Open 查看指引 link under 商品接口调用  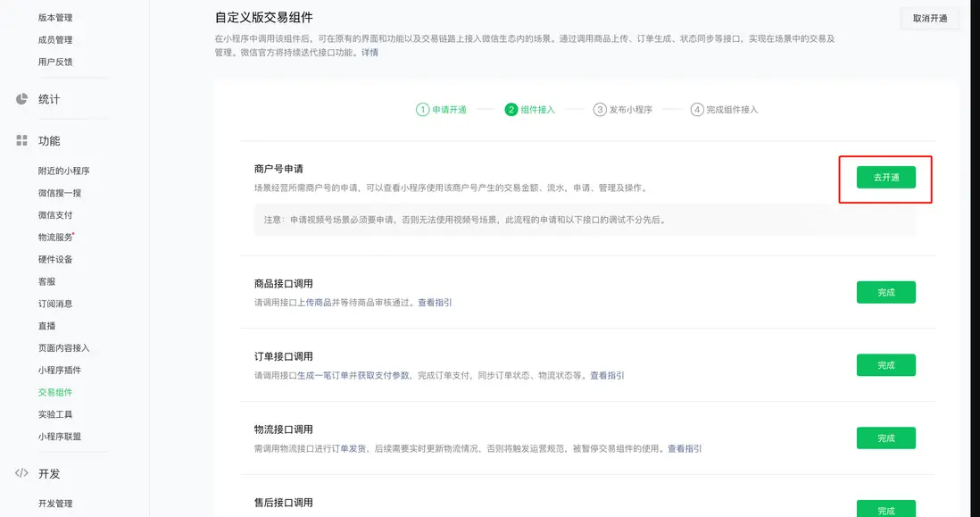435,303
